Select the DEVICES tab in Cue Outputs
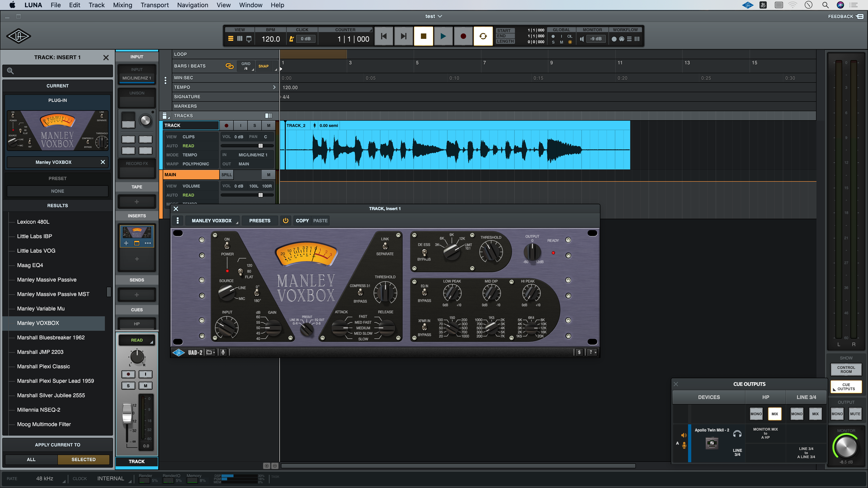Screen dimensions: 868x488 point(709,397)
